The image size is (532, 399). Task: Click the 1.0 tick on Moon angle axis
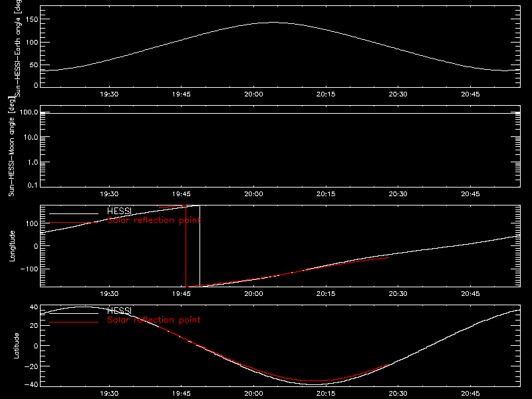pos(33,162)
